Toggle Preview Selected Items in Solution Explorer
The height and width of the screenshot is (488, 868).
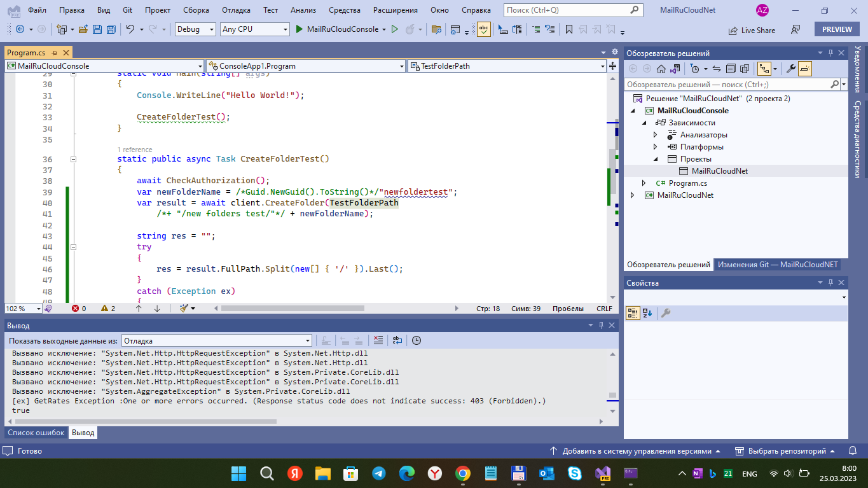click(x=805, y=69)
